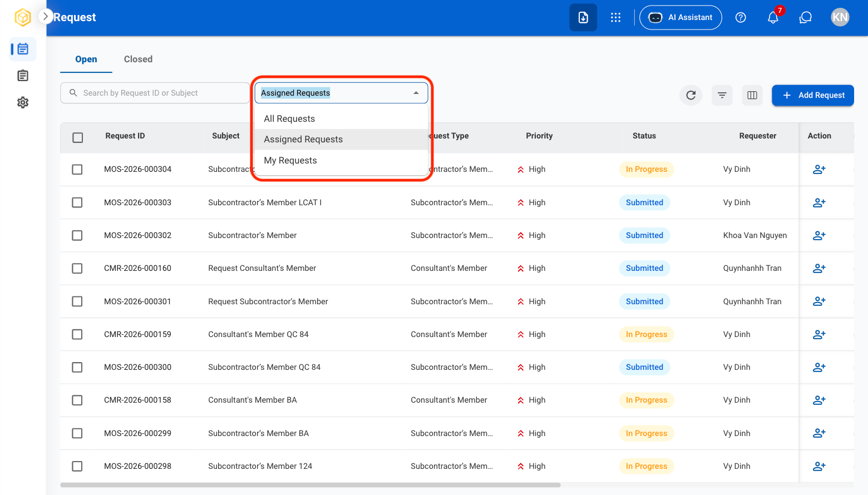
Task: Open the apps grid menu
Action: click(615, 17)
